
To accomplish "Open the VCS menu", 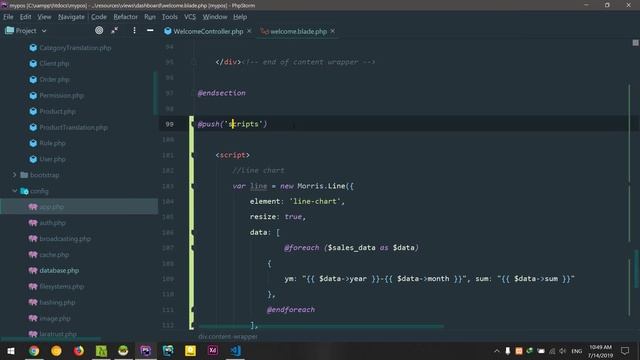I will tap(190, 17).
